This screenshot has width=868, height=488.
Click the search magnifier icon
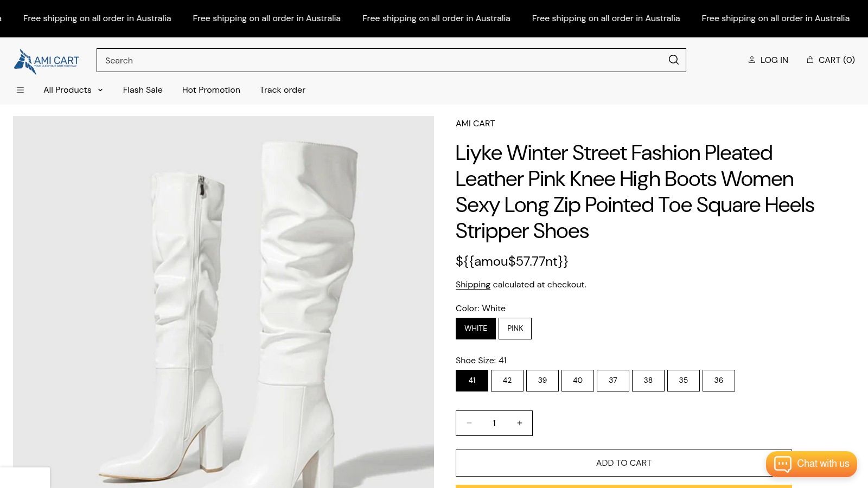[673, 60]
